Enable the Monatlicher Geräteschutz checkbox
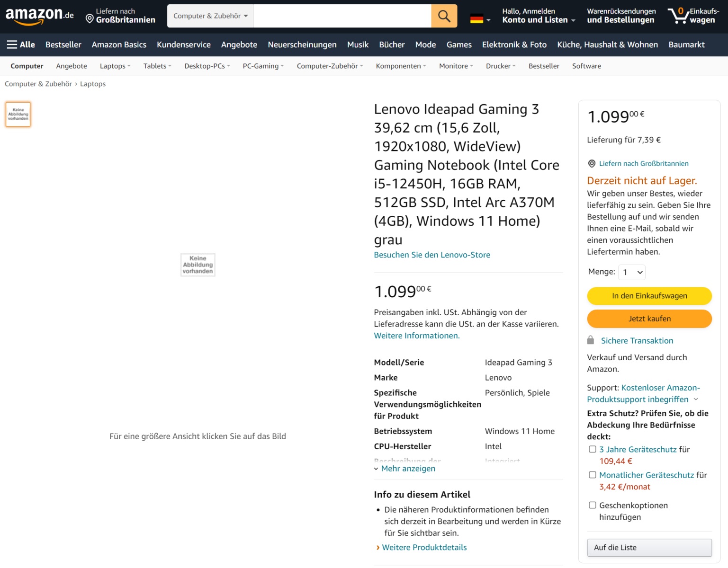The image size is (728, 568). tap(592, 475)
